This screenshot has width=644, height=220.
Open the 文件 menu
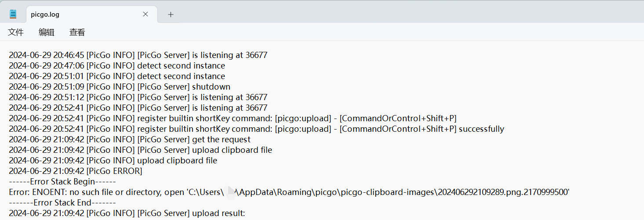(16, 32)
